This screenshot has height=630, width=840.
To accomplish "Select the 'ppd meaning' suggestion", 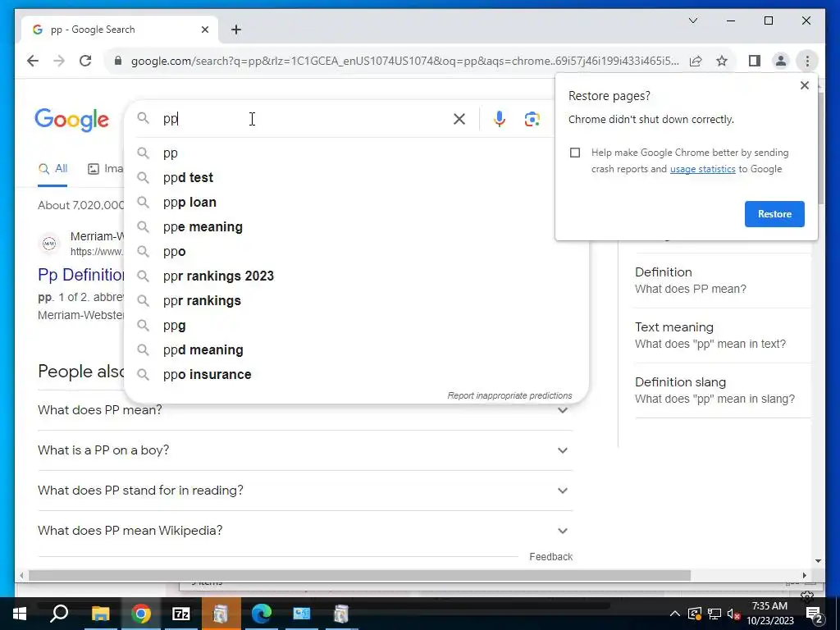I will coord(356,349).
